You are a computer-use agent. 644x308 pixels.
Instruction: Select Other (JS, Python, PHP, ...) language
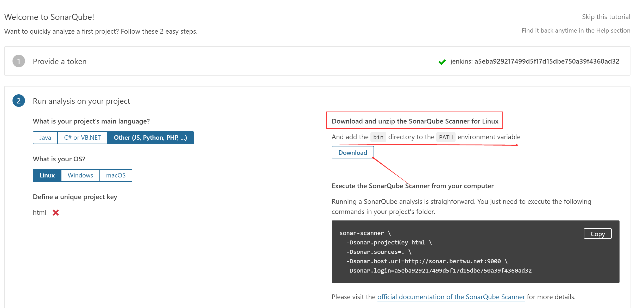(x=150, y=138)
